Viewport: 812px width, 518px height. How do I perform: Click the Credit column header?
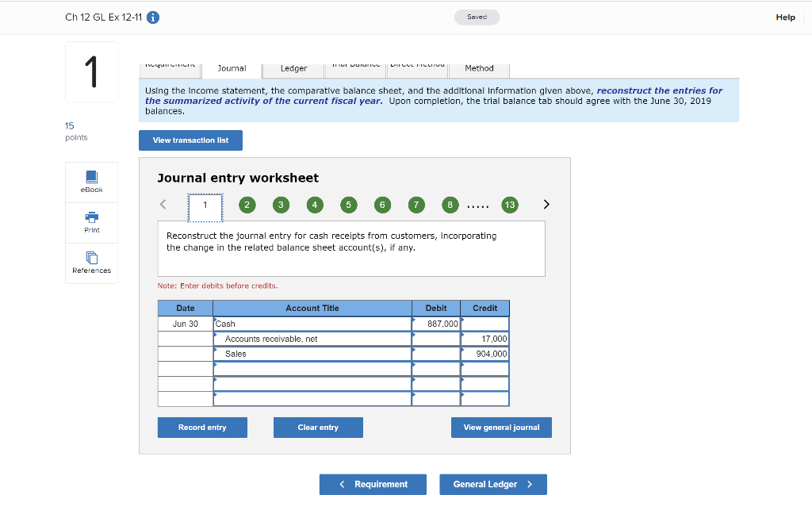click(x=485, y=309)
